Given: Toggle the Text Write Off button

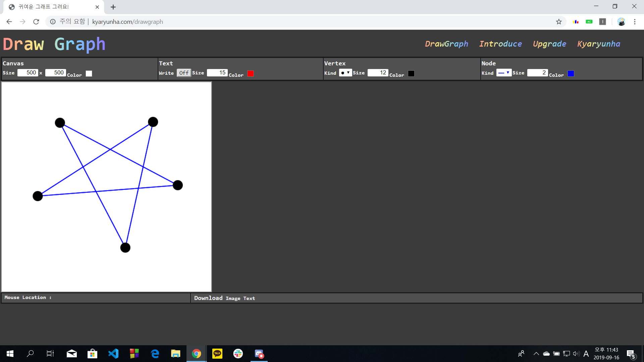Looking at the screenshot, I should (x=184, y=73).
